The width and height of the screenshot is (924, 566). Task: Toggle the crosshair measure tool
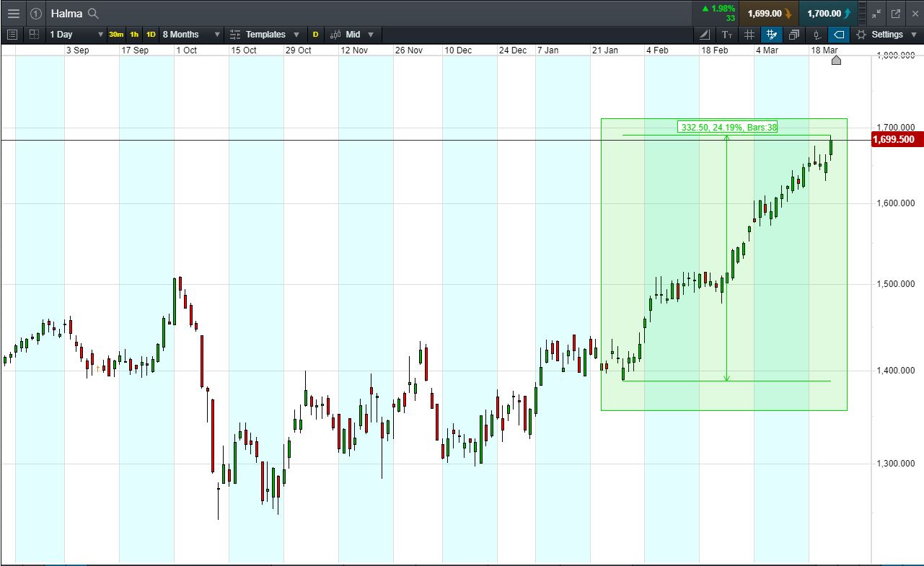pos(772,35)
